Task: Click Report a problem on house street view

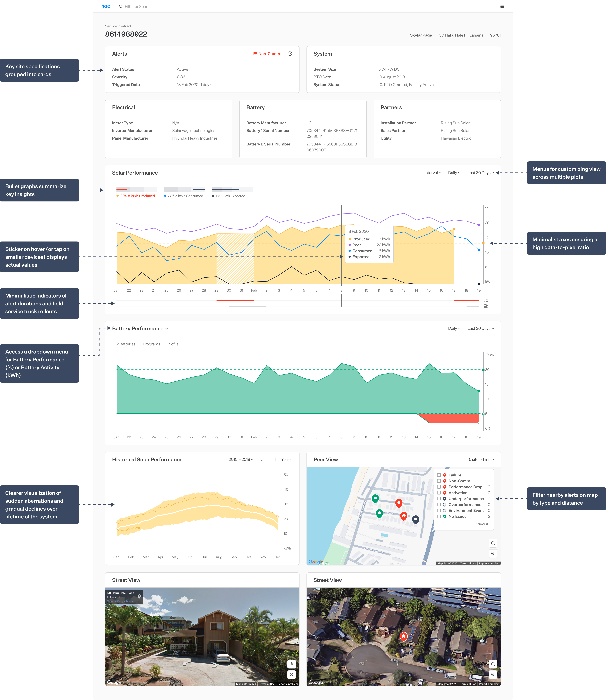Action: 288,684
